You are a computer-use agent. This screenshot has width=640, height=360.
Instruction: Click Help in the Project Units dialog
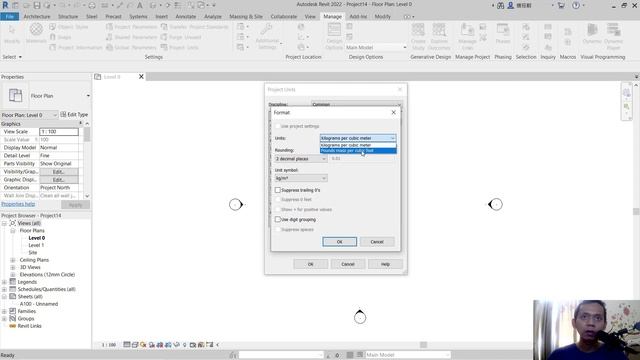pos(385,264)
